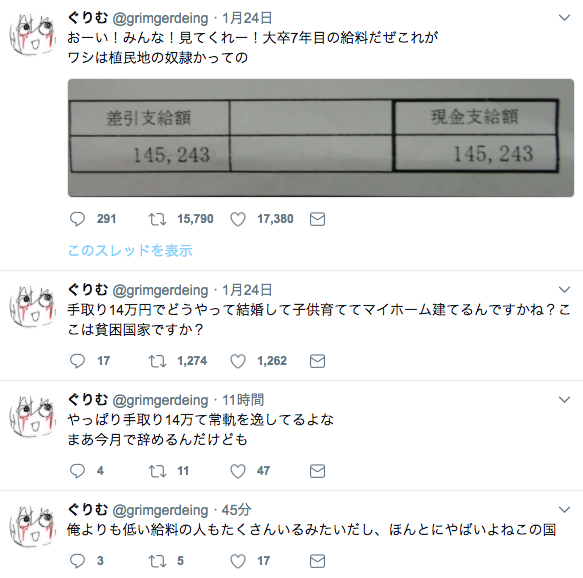Click the このスレッドを表示 link

[130, 251]
